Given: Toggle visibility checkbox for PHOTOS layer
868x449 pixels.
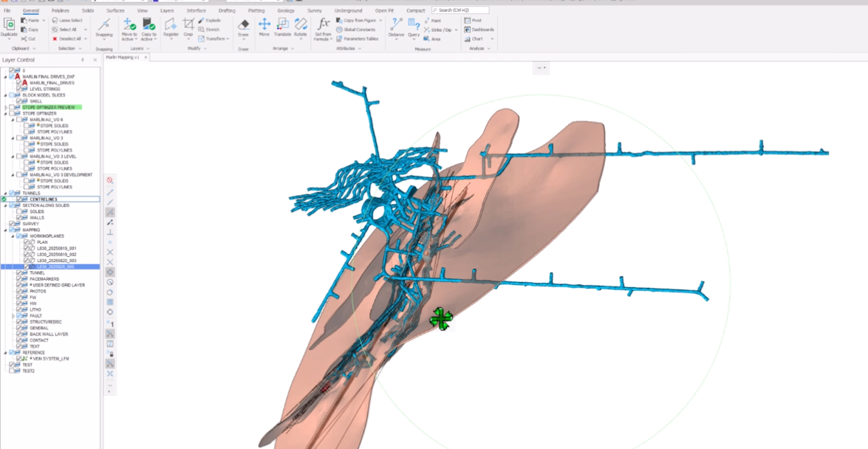Looking at the screenshot, I should tap(20, 291).
